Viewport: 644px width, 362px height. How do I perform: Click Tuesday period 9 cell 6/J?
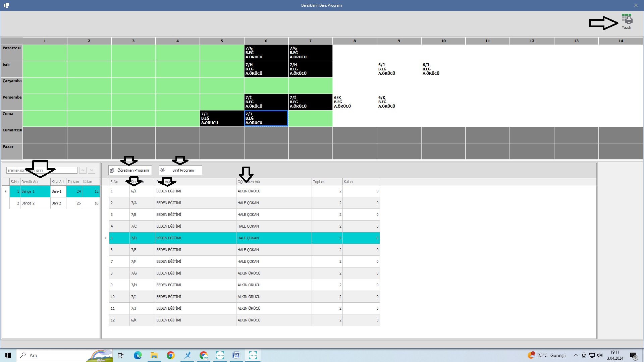click(x=399, y=69)
